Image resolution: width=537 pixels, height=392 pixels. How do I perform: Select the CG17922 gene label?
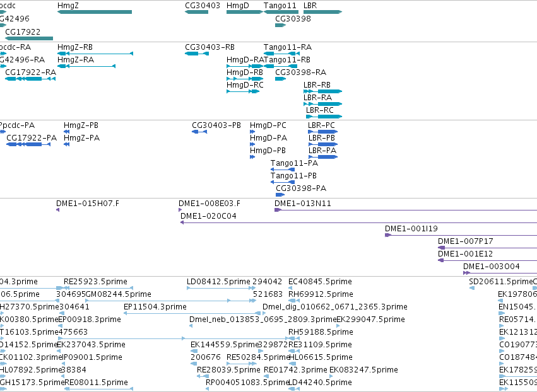pyautogui.click(x=23, y=32)
